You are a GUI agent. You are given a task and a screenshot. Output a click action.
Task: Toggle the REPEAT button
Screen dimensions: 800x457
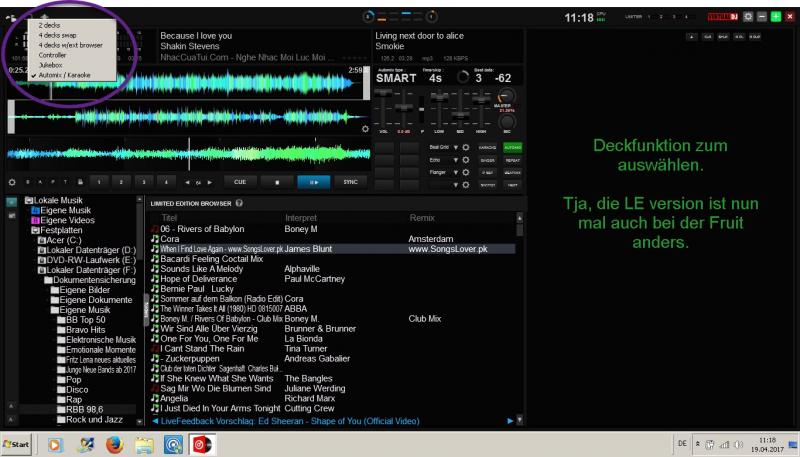512,160
